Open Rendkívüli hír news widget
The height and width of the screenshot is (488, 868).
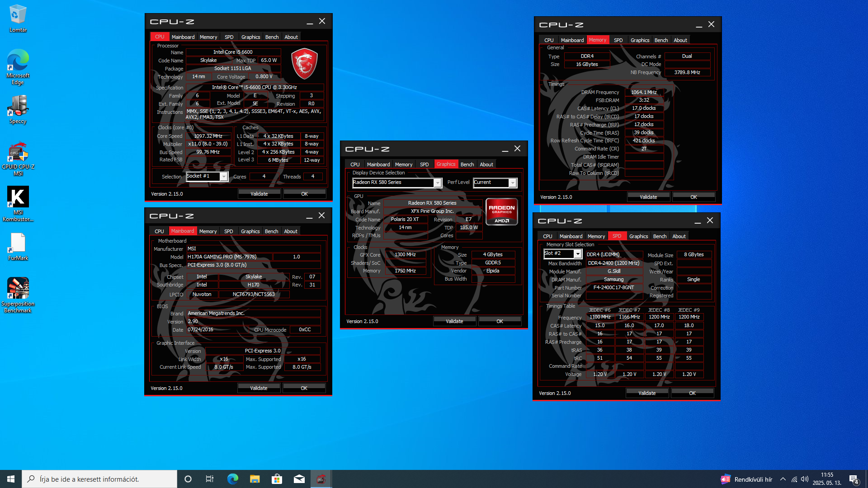pos(746,479)
